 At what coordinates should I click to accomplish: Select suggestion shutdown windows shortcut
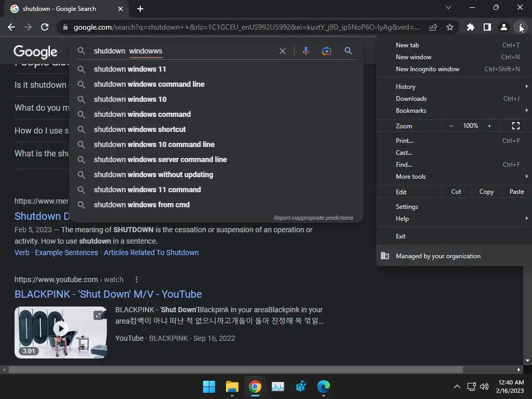tap(216, 129)
